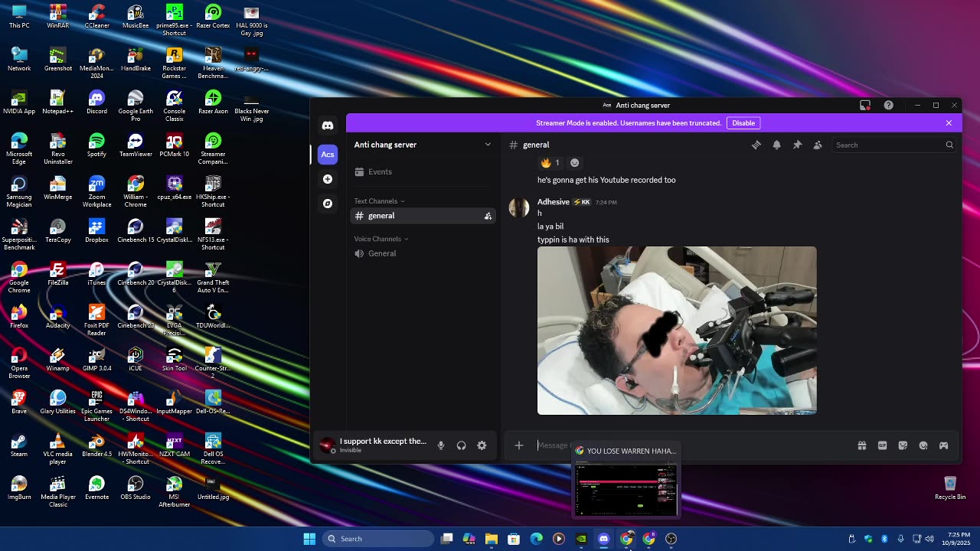Screen dimensions: 980x551
Task: Open Discover servers compass icon
Action: click(x=328, y=204)
